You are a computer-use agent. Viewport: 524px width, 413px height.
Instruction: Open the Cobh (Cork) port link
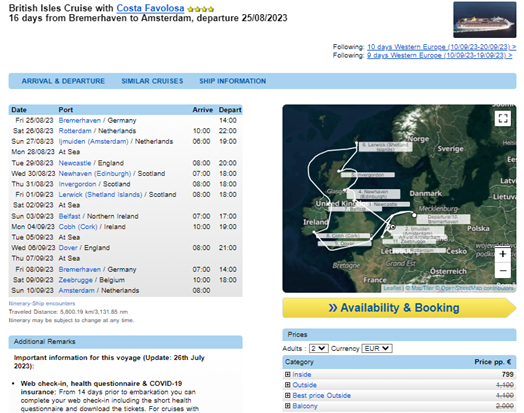click(78, 227)
